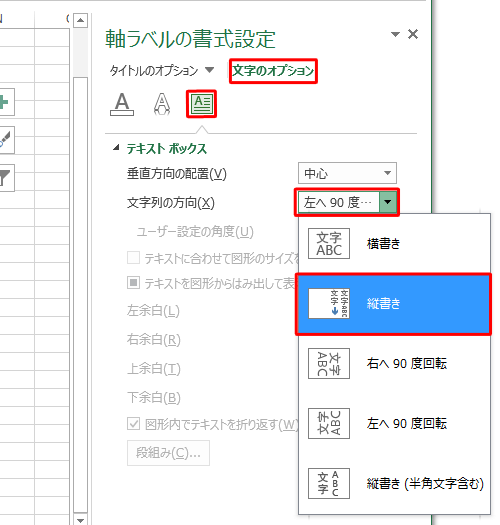Click the 左へ 90 度回転 preview icon
This screenshot has height=525, width=500.
[329, 423]
